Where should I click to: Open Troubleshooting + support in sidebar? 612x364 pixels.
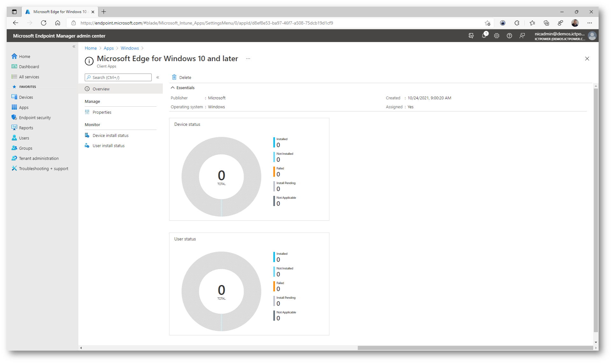tap(43, 168)
